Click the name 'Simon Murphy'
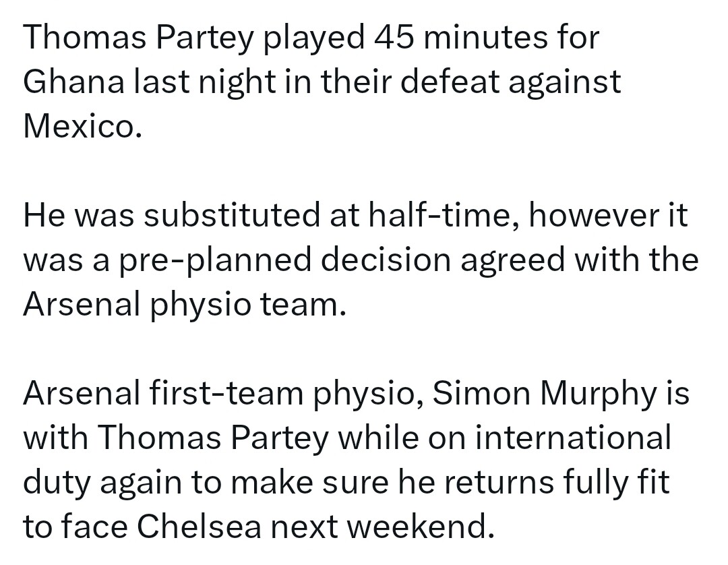This screenshot has width=728, height=565. pyautogui.click(x=545, y=394)
